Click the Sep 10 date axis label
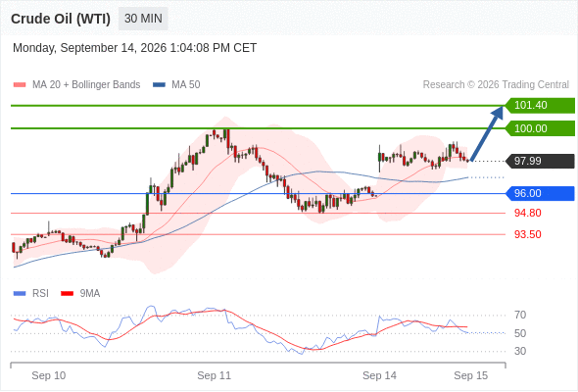 pyautogui.click(x=49, y=375)
